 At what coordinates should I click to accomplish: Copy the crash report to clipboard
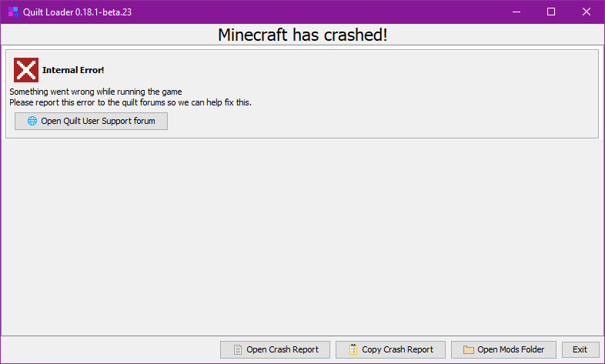390,349
